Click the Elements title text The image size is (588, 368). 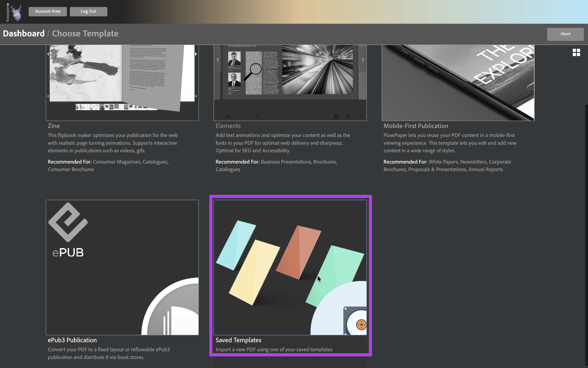tap(228, 126)
